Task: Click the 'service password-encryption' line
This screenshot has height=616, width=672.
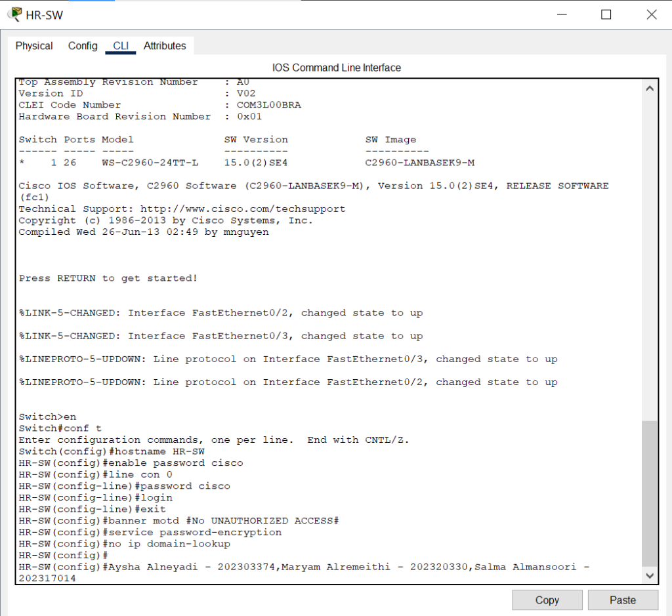Action: click(150, 533)
